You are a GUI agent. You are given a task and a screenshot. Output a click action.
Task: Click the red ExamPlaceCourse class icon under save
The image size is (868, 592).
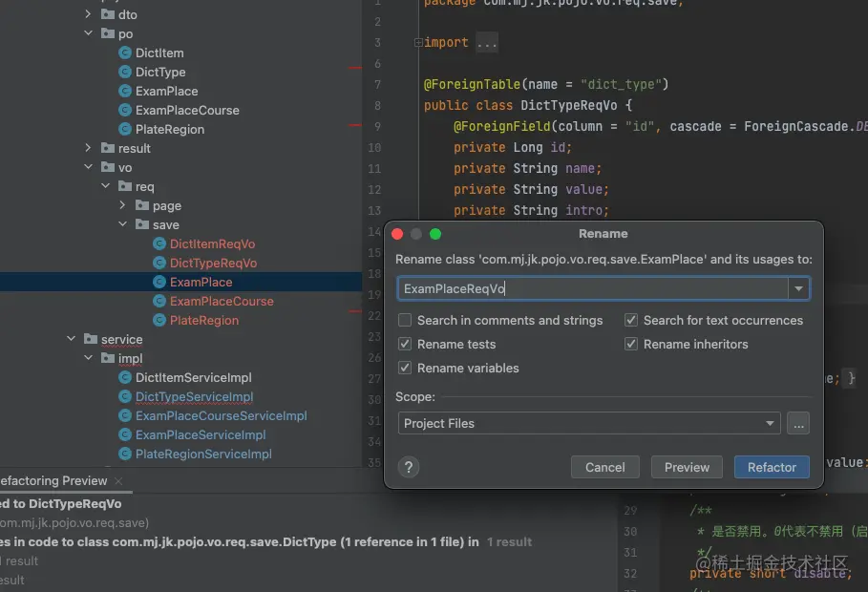(x=159, y=302)
